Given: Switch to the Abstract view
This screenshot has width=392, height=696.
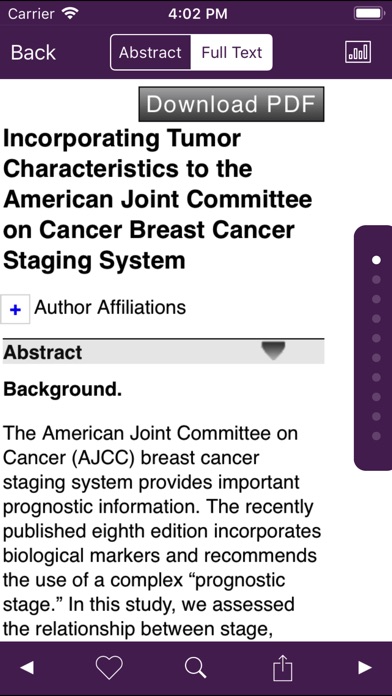Looking at the screenshot, I should coord(150,52).
